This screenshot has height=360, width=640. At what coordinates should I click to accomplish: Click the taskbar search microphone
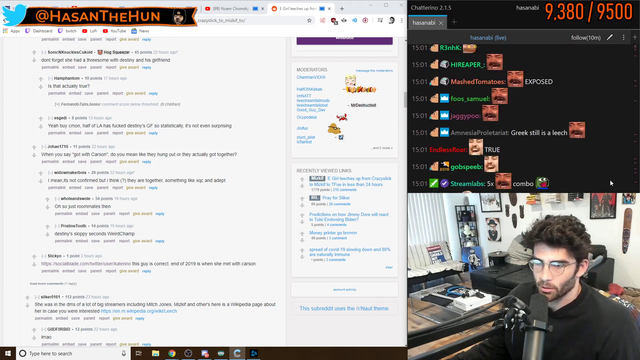click(124, 353)
